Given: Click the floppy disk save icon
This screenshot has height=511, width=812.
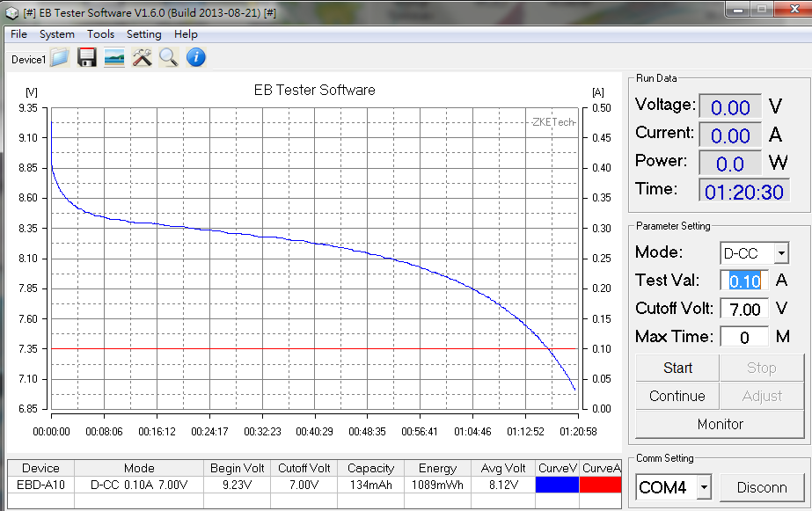Looking at the screenshot, I should (87, 58).
